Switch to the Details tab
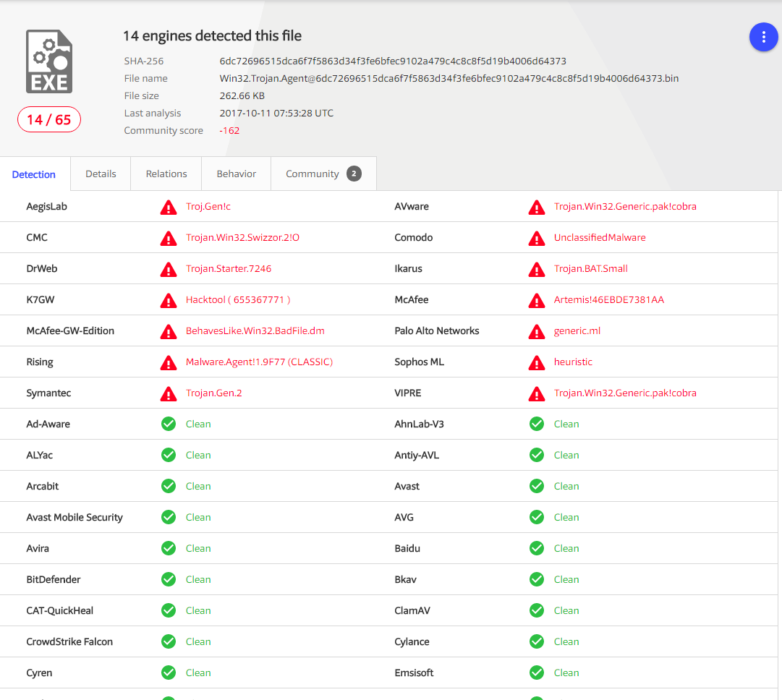This screenshot has width=782, height=700. [101, 174]
